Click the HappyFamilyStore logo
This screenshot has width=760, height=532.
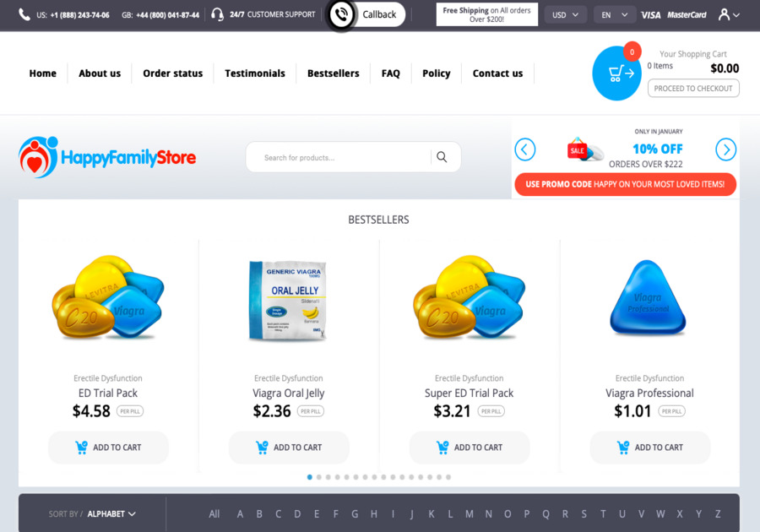pos(107,157)
